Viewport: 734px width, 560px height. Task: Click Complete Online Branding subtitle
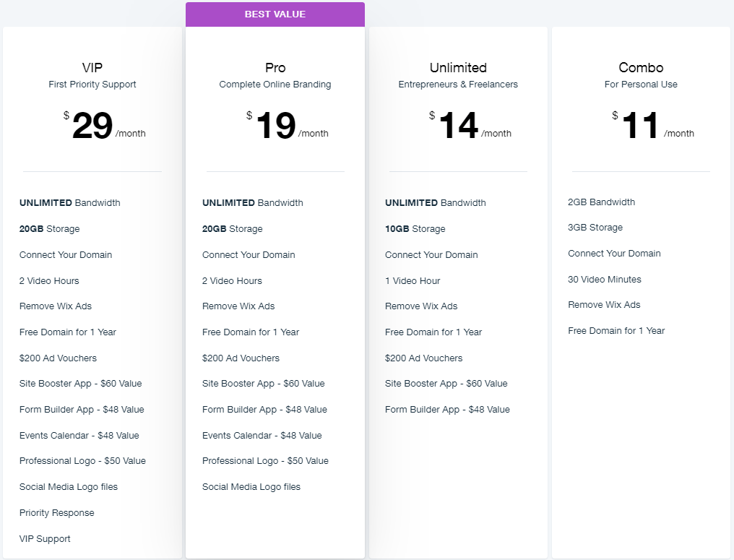pyautogui.click(x=275, y=85)
